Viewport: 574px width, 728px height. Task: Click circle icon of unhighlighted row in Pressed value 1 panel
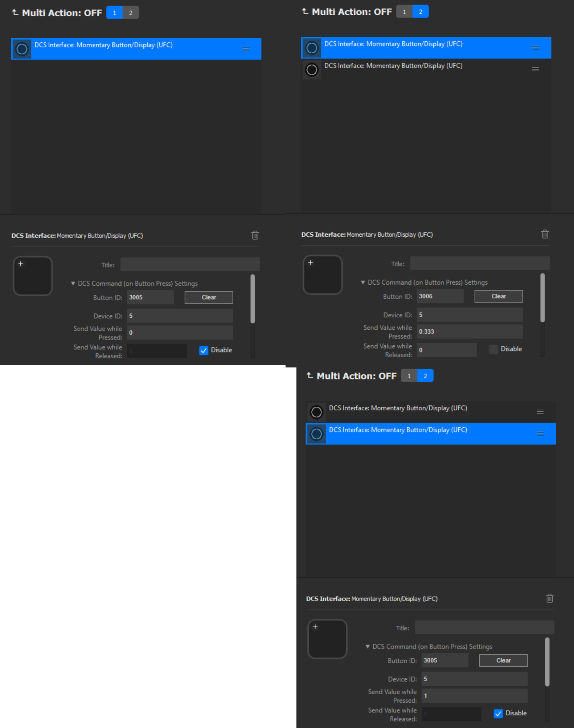click(x=316, y=412)
